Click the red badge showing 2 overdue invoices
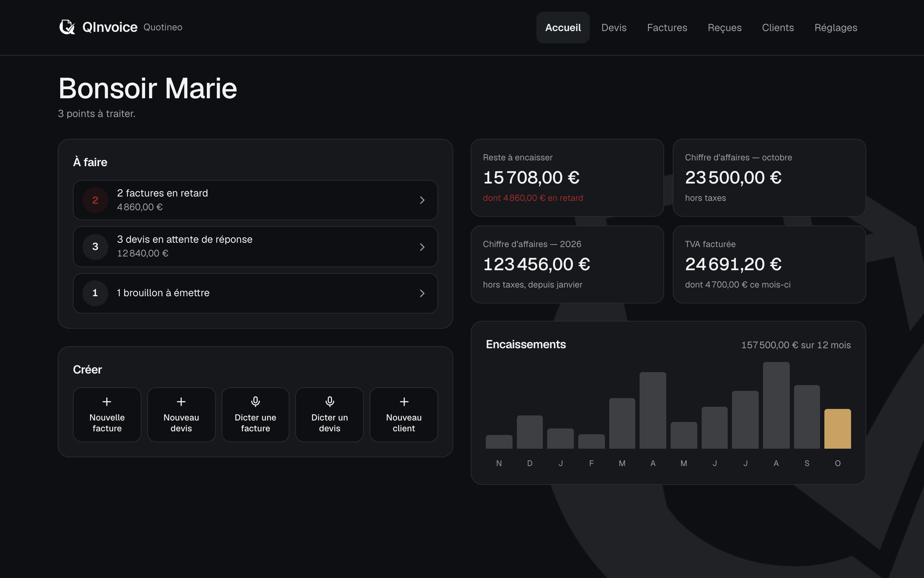Screen dimensions: 924x578 tap(95, 200)
